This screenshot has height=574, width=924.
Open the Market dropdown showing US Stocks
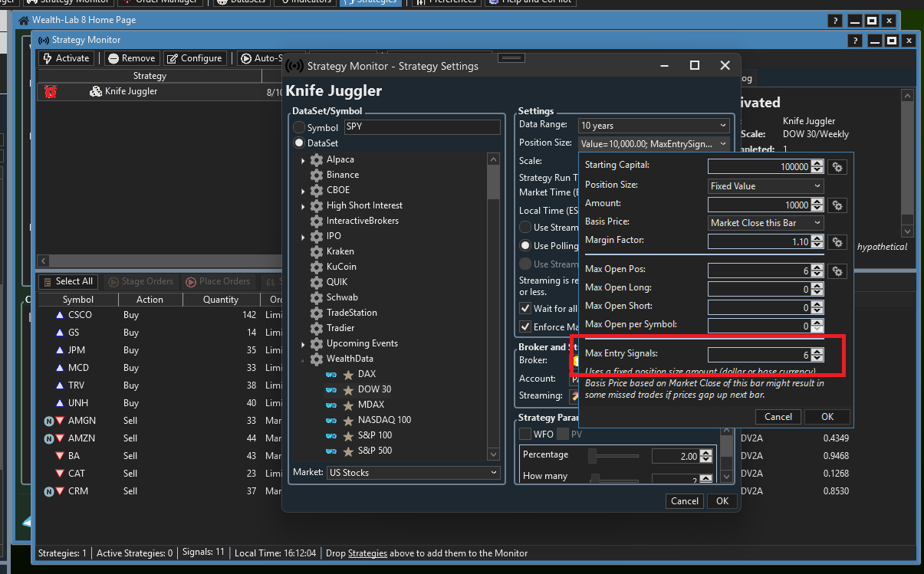pyautogui.click(x=413, y=473)
